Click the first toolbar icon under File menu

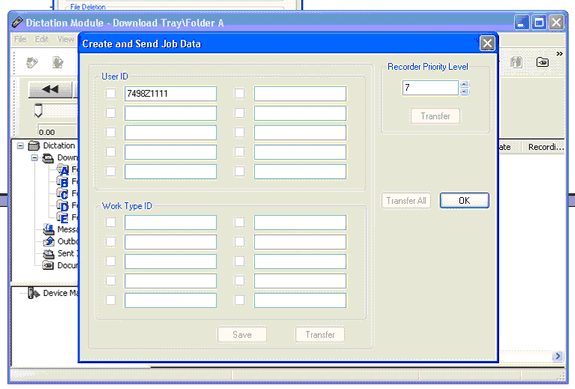32,62
